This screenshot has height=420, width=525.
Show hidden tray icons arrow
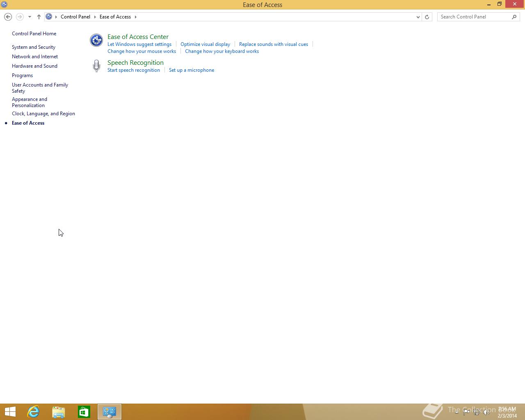pos(457,411)
